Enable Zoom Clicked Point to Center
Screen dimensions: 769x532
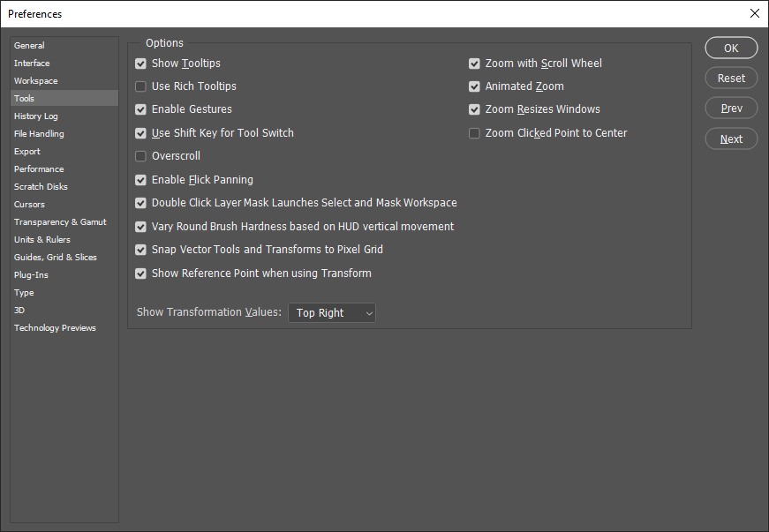coord(475,133)
